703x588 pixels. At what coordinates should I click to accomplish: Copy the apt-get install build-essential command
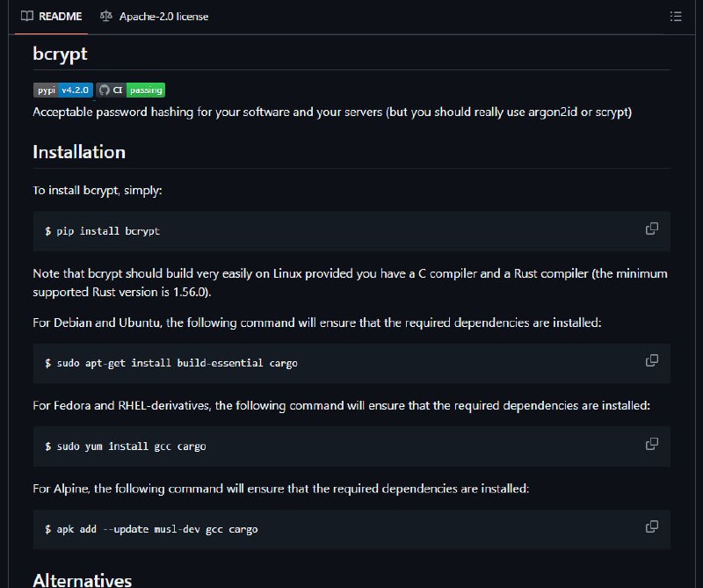[x=651, y=360]
